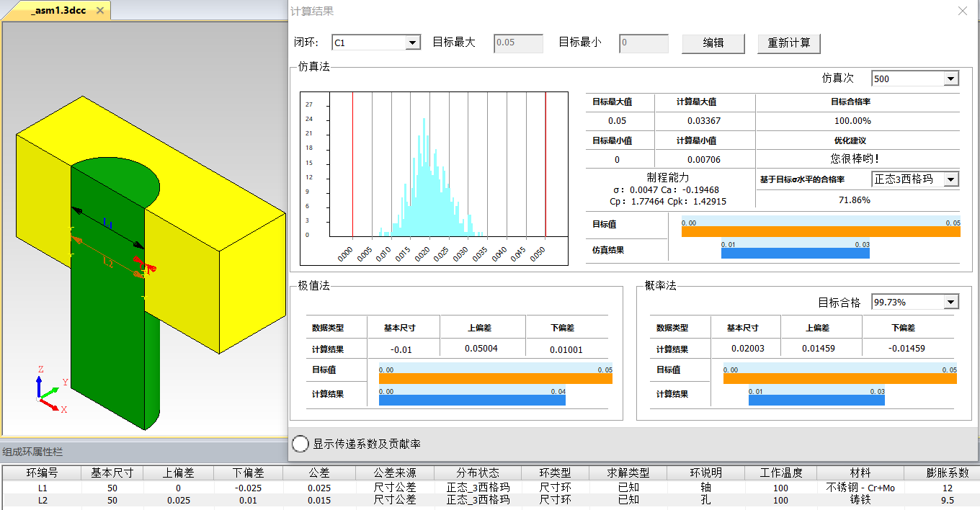This screenshot has width=980, height=510.
Task: Click the 不锈钢 - Cr+Mo material cell
Action: click(x=860, y=488)
